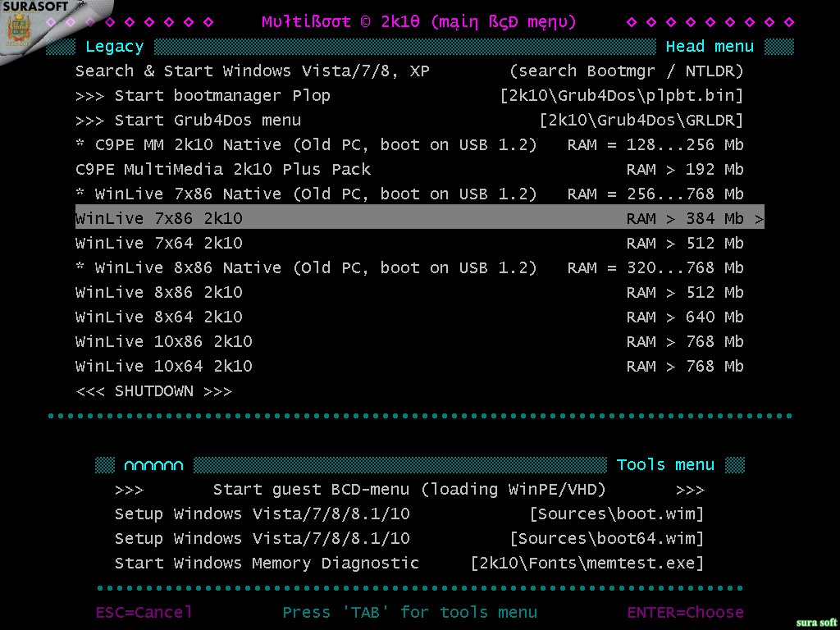Pick WinLive 8x86 Native (Old PC) entry
840x630 pixels.
click(x=409, y=268)
